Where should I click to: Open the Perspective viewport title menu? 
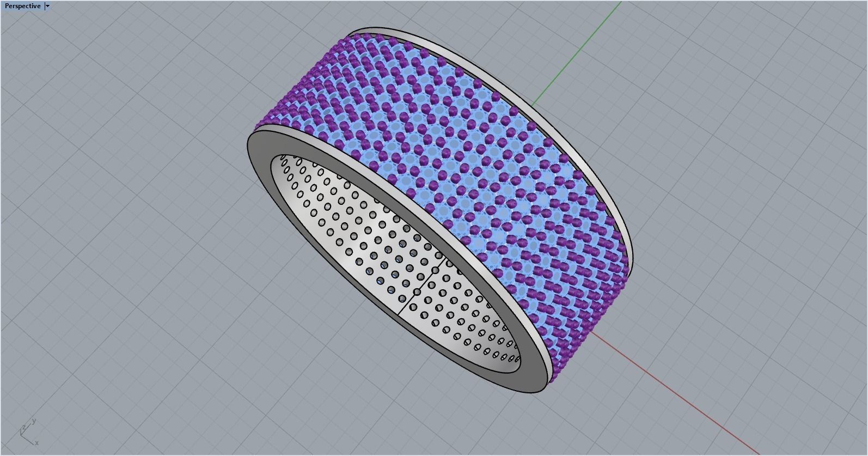22,6
